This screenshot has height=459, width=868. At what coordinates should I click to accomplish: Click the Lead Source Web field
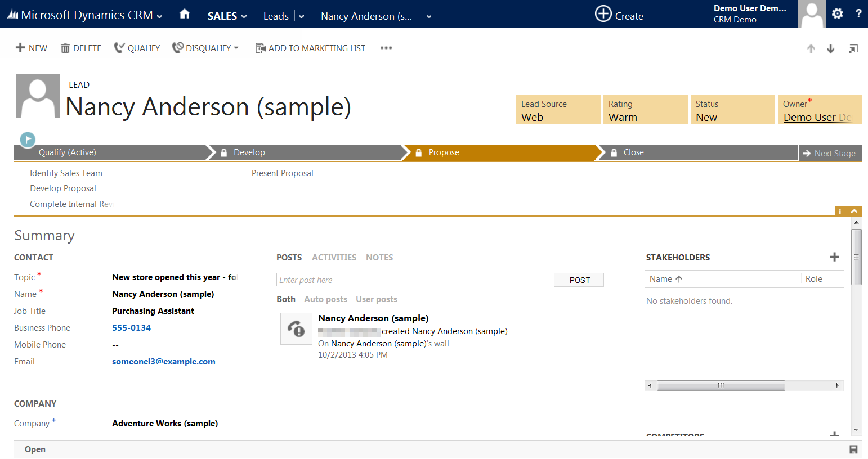(558, 110)
